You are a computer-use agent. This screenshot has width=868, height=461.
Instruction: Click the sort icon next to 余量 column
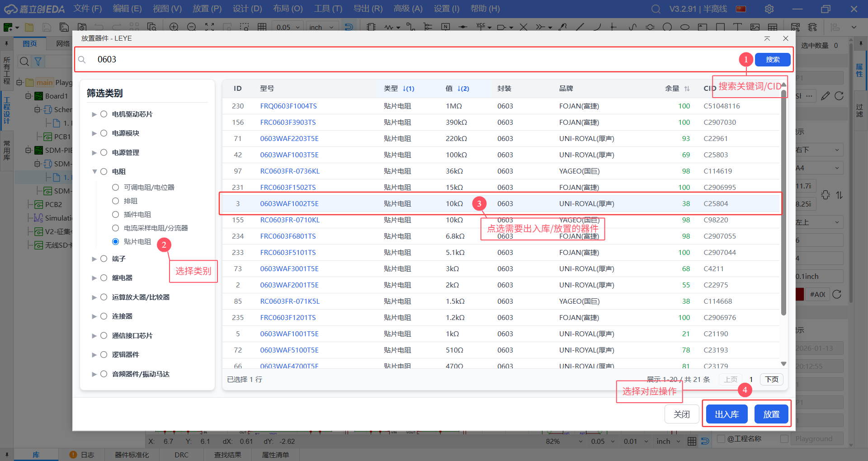click(x=687, y=89)
